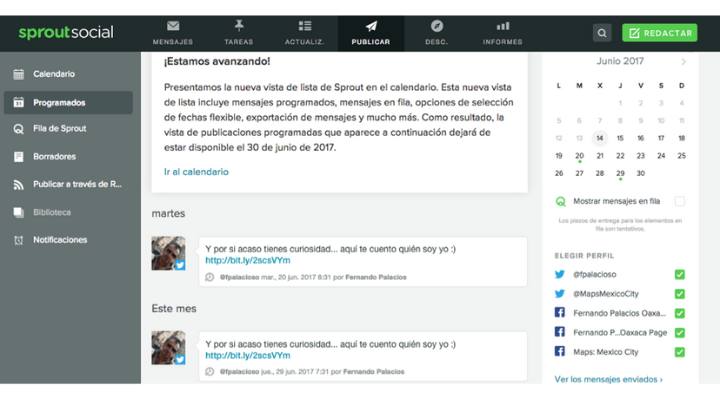Screen dimensions: 720x400
Task: Click the green queue icon by Mostrar mensajes
Action: 561,201
